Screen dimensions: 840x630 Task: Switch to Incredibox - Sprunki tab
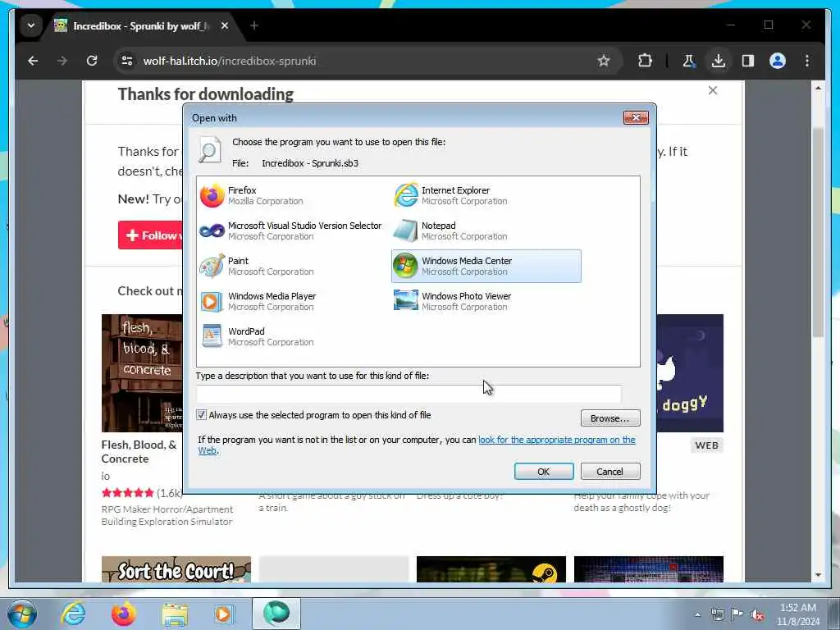tap(139, 25)
